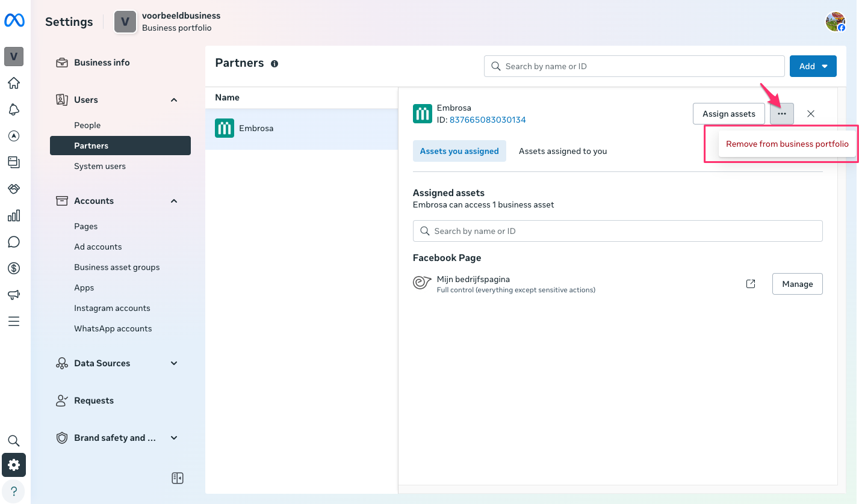
Task: Open System users page
Action: pyautogui.click(x=100, y=166)
